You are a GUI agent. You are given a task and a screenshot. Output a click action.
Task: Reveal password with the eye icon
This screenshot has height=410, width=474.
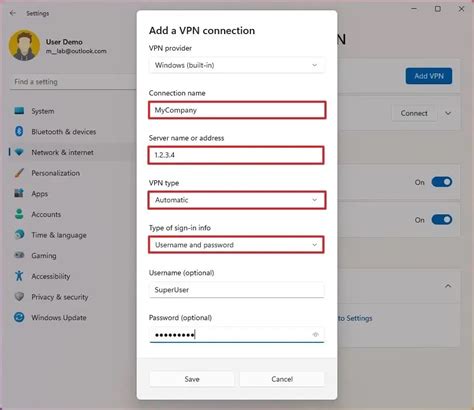coord(316,334)
